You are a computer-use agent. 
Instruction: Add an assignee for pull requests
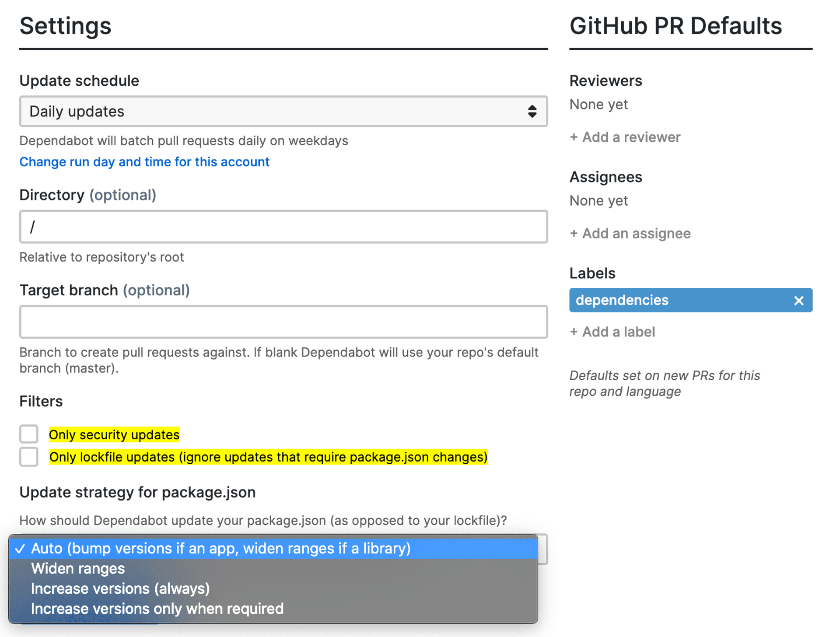tap(630, 233)
